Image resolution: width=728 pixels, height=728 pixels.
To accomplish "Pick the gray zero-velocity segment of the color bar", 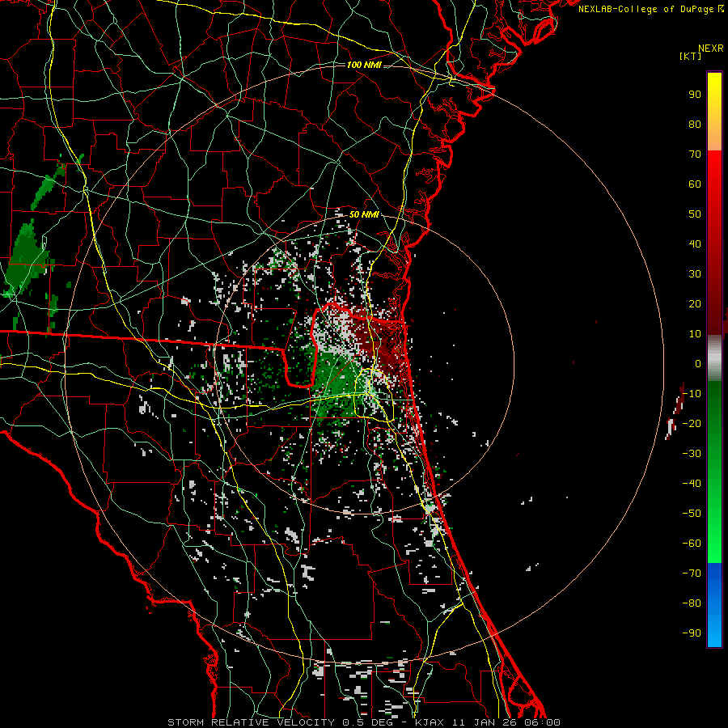I will pyautogui.click(x=714, y=358).
